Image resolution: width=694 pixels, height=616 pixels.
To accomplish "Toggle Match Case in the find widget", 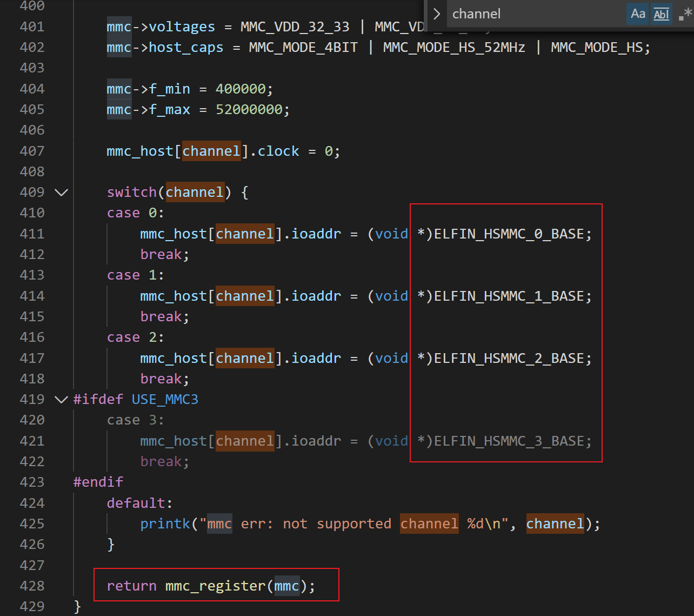I will 638,14.
